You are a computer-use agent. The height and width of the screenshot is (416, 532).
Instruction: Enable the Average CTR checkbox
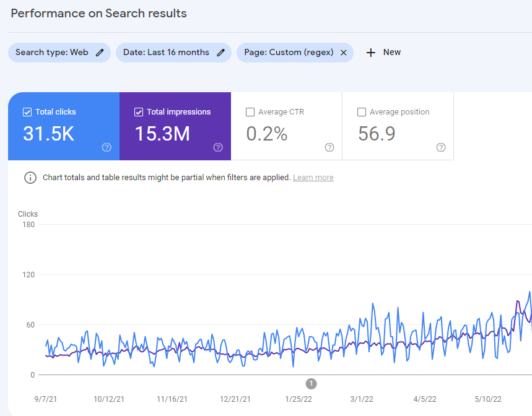[250, 112]
